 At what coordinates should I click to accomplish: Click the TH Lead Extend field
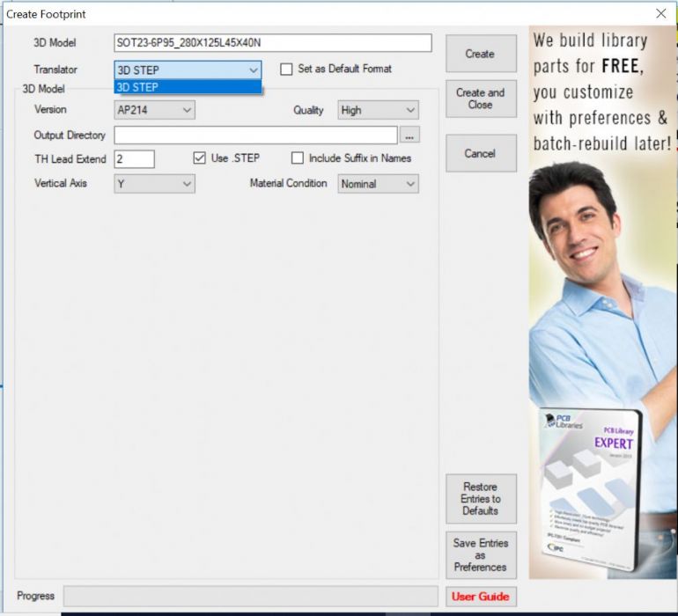tap(134, 159)
